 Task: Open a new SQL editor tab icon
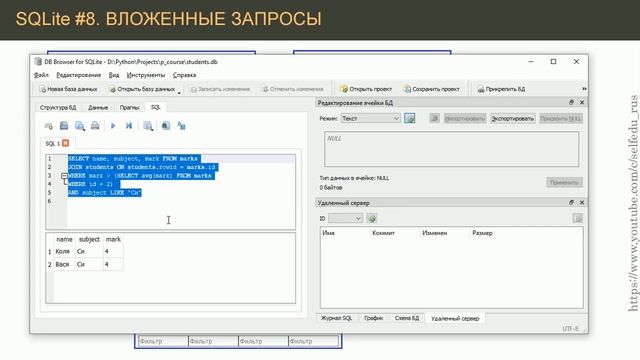click(49, 126)
